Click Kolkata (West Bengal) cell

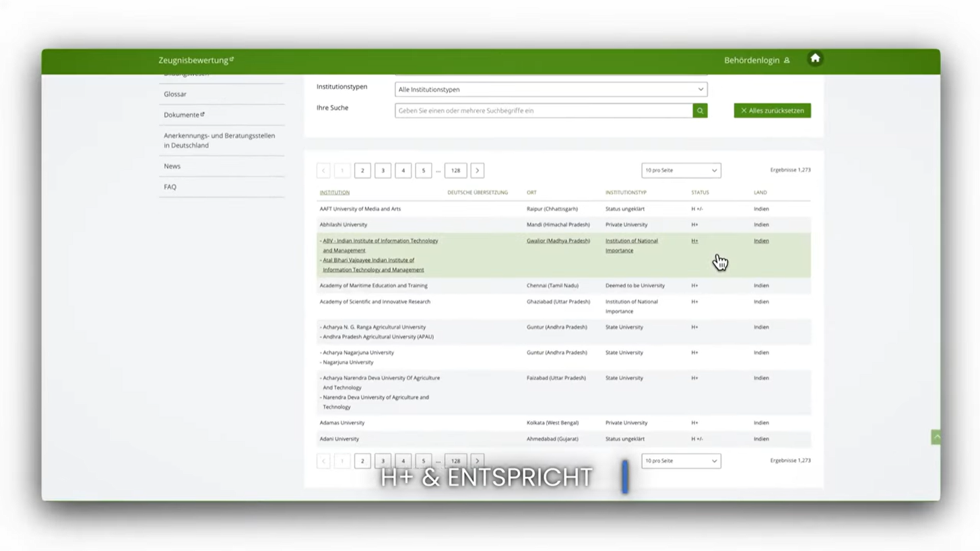(552, 423)
